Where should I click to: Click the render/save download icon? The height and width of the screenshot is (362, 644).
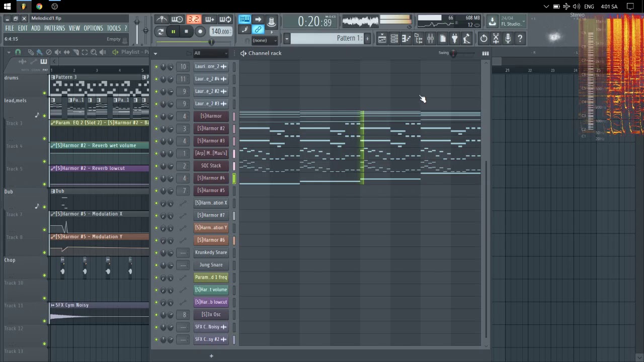point(492,22)
